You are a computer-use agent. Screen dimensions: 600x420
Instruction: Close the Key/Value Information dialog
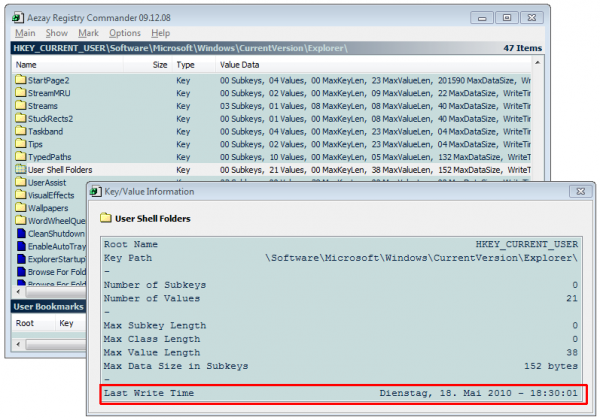580,191
